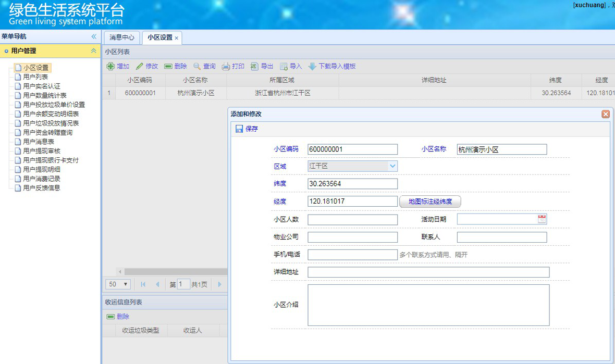Click the 删除 icon in 小区列表 toolbar
The width and height of the screenshot is (615, 364).
(x=168, y=66)
